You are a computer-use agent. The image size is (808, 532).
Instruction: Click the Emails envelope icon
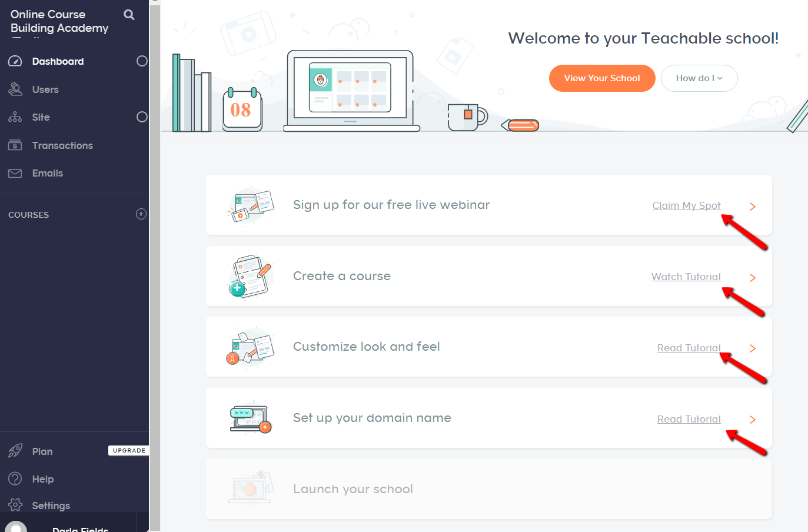[x=15, y=173]
